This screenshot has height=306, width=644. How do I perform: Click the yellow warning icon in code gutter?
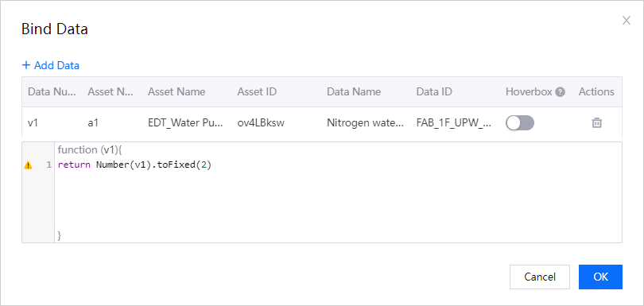pyautogui.click(x=28, y=165)
